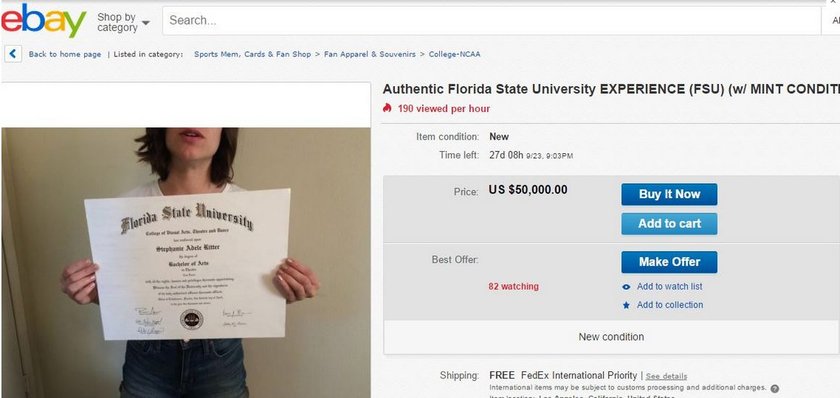
Task: Open the eBay logo home link
Action: tap(43, 21)
